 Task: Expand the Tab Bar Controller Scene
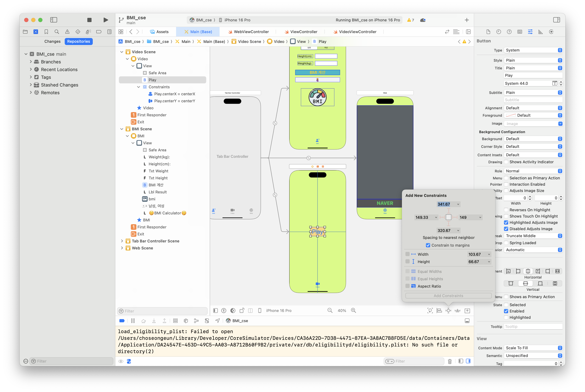pyautogui.click(x=122, y=241)
